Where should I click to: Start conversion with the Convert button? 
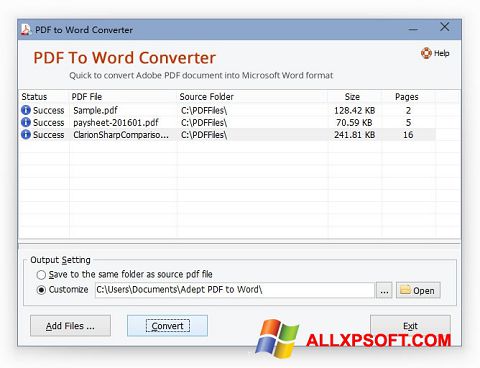tap(167, 326)
